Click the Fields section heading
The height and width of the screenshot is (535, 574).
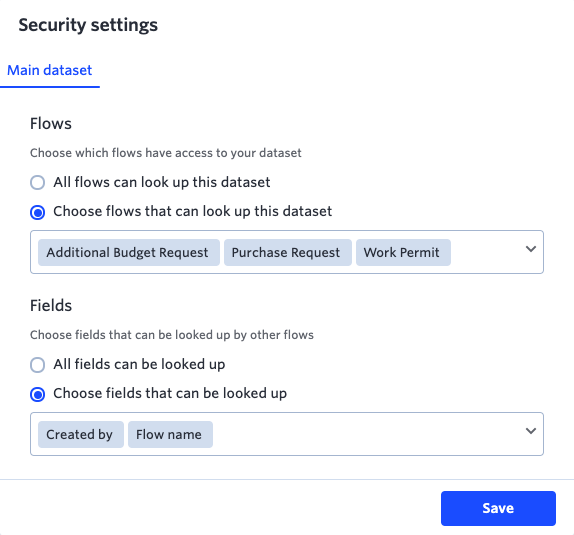(51, 305)
